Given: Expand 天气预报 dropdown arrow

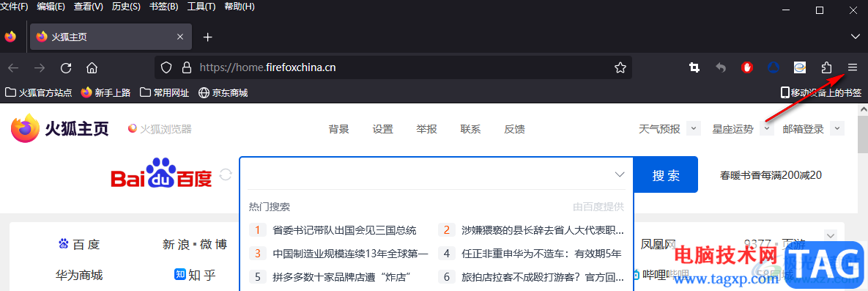Looking at the screenshot, I should [x=694, y=128].
